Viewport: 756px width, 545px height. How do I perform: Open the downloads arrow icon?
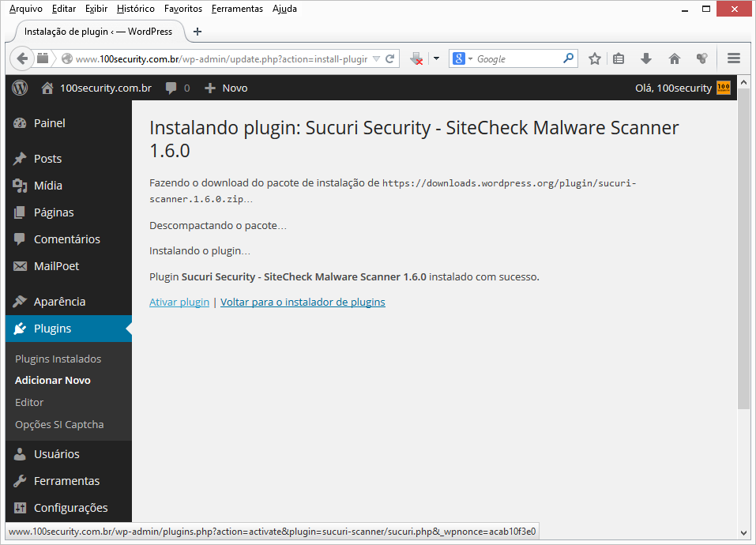646,58
